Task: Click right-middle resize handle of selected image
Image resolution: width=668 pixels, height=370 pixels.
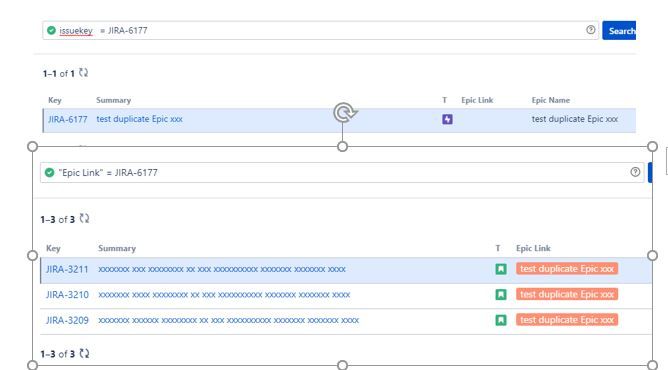Action: click(652, 255)
